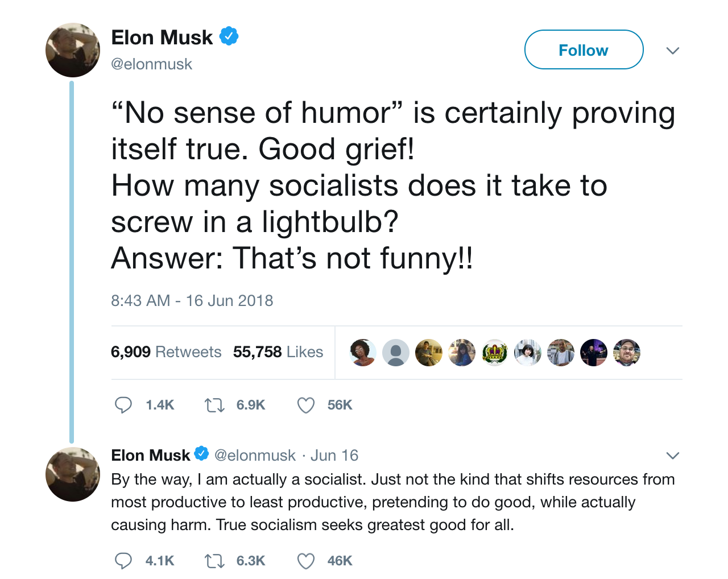Screen dimensions: 728x579
Task: Expand options chevron on the reply tweet
Action: 673,456
